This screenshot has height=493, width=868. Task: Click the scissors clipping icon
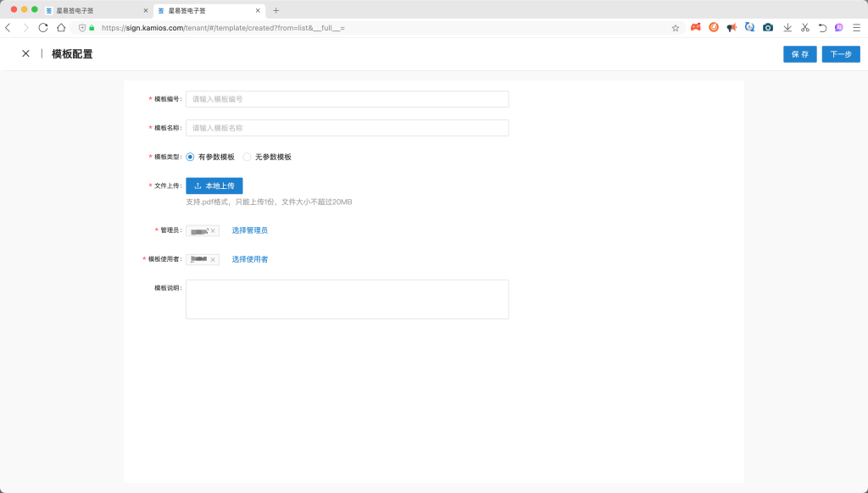pos(805,28)
